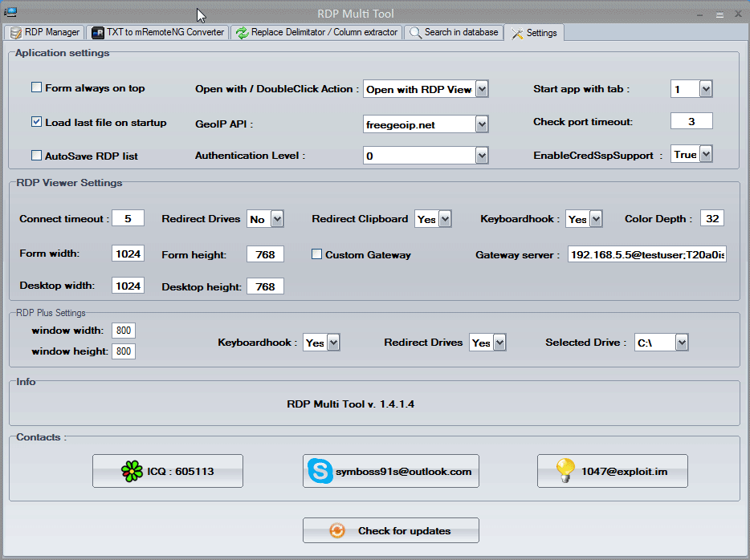
Task: Click the Gateway server input field
Action: coord(646,254)
